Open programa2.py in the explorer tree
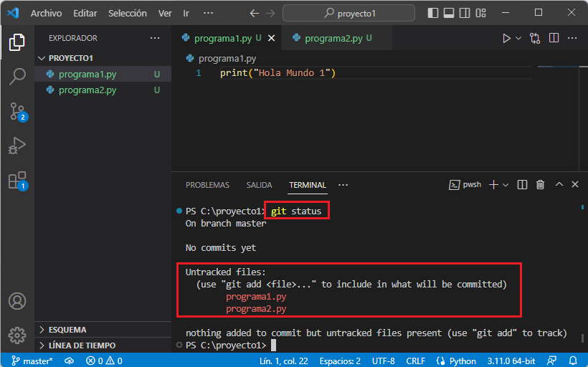Image resolution: width=588 pixels, height=367 pixels. [103, 90]
